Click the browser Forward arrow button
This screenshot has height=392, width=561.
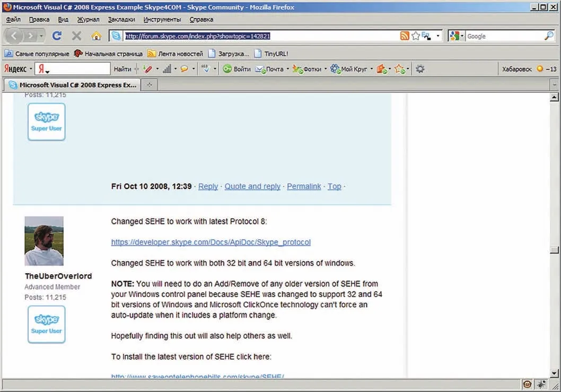[30, 36]
